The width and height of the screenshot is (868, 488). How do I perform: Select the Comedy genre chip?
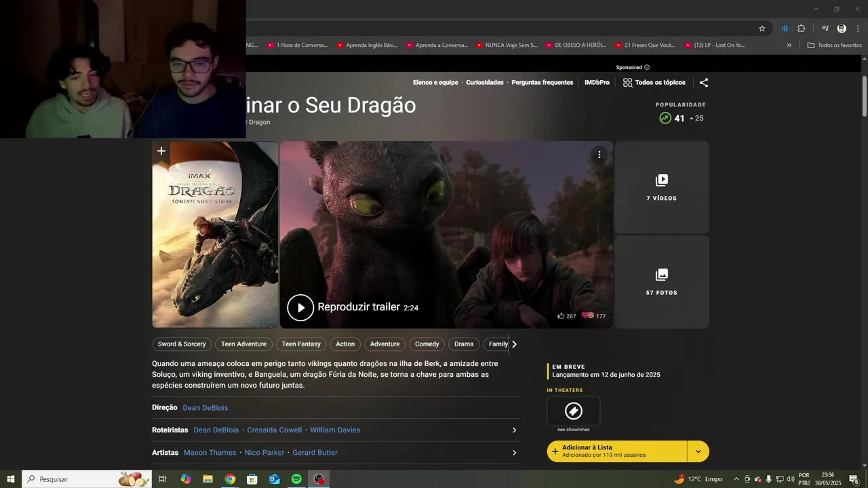tap(427, 344)
